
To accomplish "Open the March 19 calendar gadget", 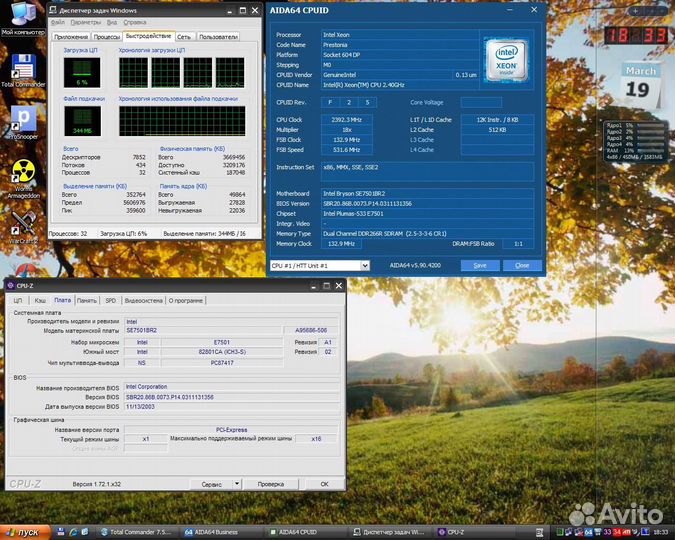I will point(640,85).
